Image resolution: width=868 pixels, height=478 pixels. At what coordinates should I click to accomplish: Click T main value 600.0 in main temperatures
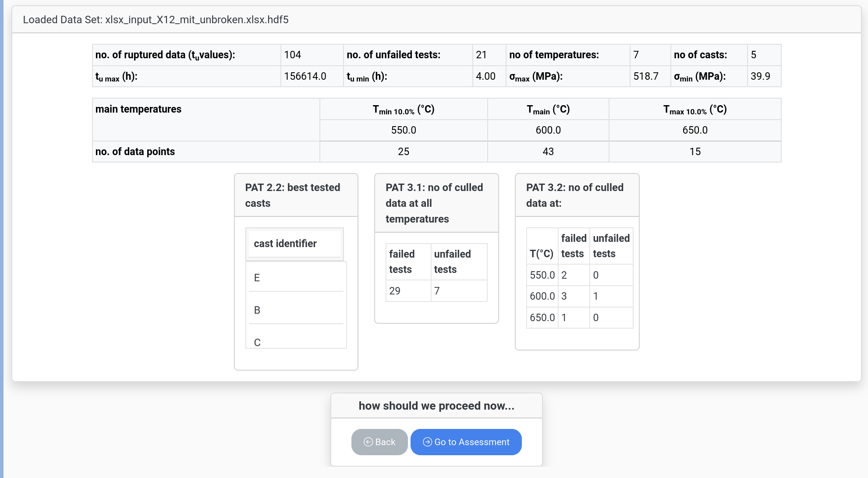pyautogui.click(x=548, y=130)
